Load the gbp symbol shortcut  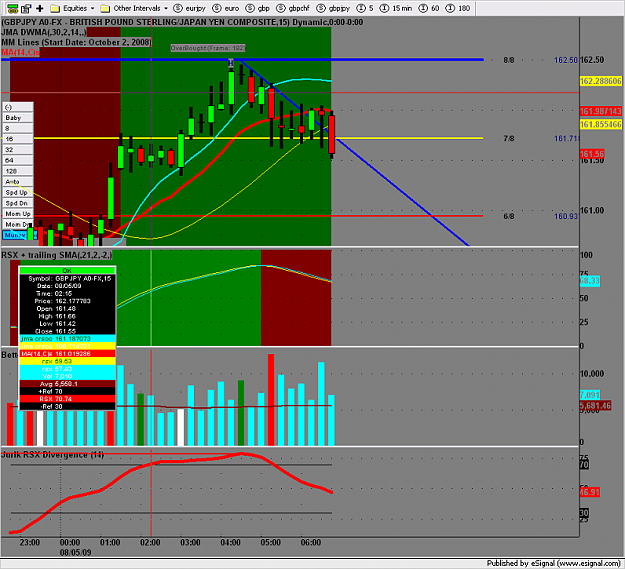[257, 8]
